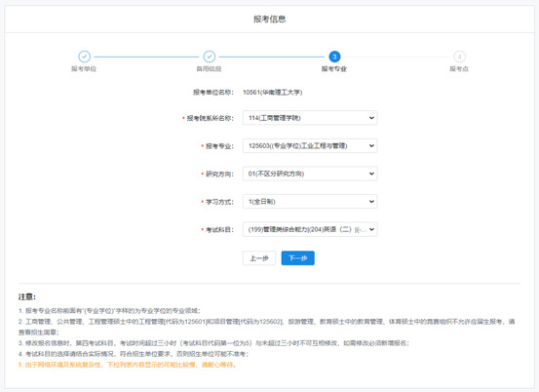Click the completed step 1 checkmark circle (报考单位)
This screenshot has width=539, height=392.
[x=84, y=57]
